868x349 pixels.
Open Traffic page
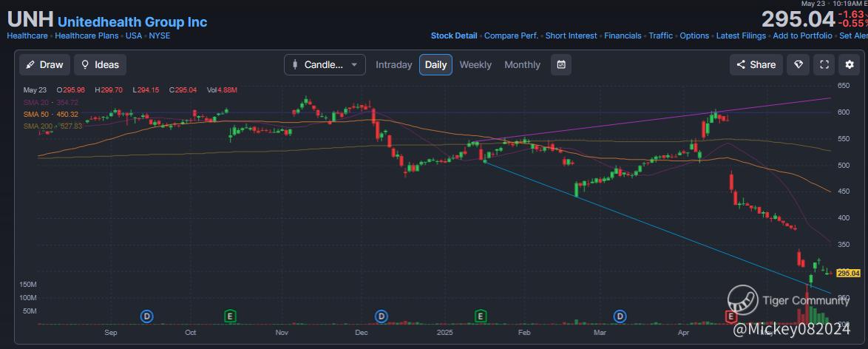tap(661, 35)
